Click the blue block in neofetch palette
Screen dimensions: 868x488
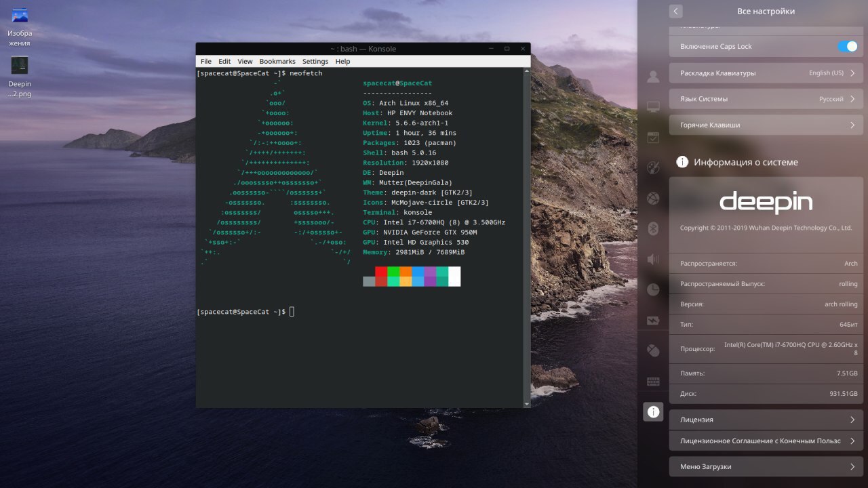[x=418, y=271]
